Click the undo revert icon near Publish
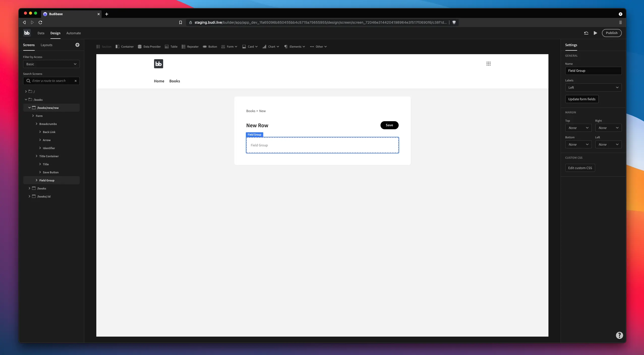Image resolution: width=644 pixels, height=355 pixels. coord(586,33)
